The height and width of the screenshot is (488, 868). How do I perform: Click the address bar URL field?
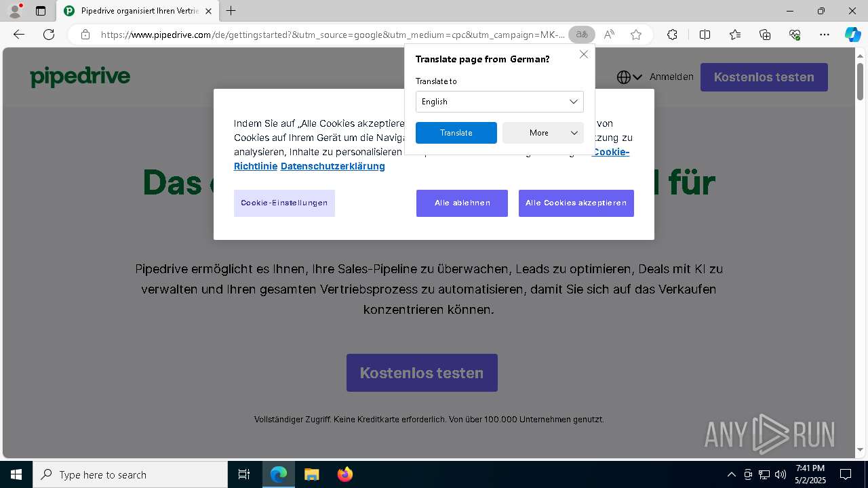(x=332, y=35)
